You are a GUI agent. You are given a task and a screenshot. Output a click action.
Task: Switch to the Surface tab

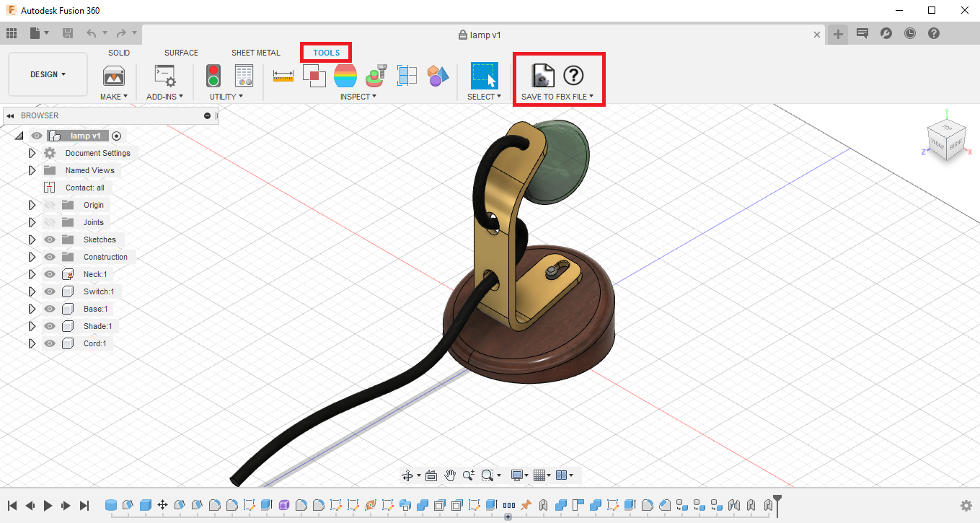[181, 53]
